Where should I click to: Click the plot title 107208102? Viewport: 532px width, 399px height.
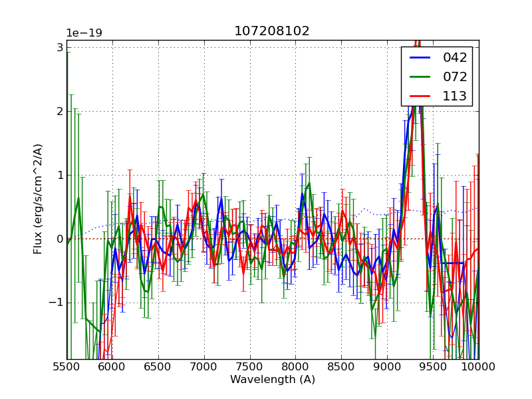pos(272,31)
